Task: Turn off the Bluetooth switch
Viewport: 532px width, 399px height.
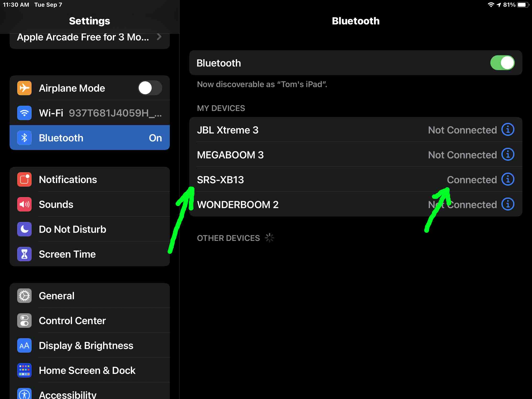Action: point(502,63)
